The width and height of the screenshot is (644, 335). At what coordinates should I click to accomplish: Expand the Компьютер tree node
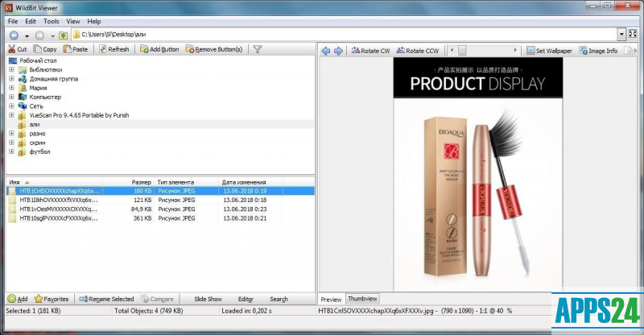pyautogui.click(x=11, y=97)
